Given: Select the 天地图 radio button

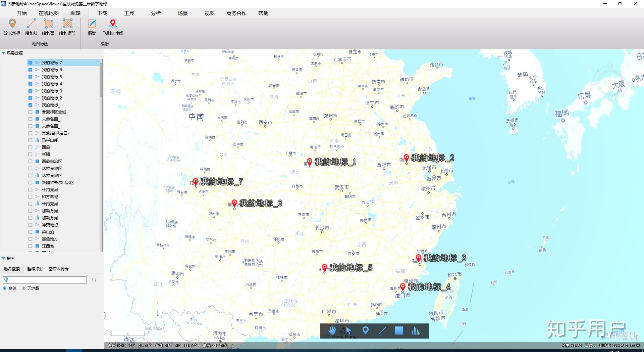Looking at the screenshot, I should [23, 288].
